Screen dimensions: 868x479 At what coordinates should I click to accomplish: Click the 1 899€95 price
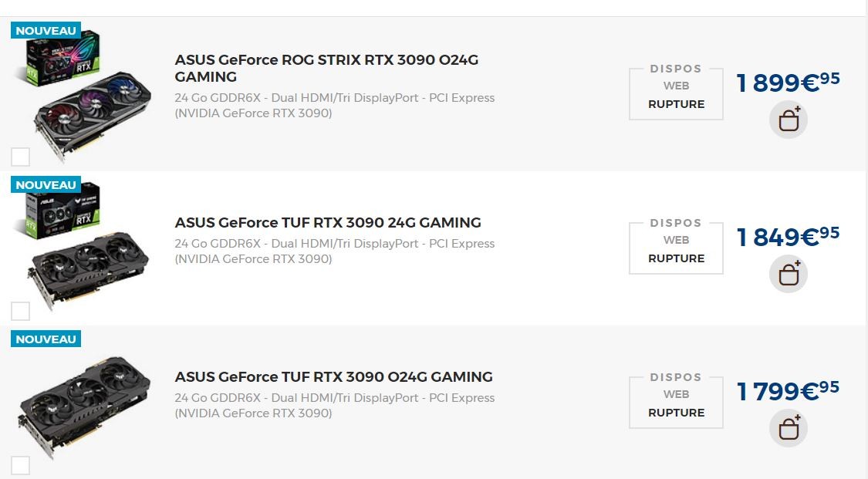coord(787,82)
